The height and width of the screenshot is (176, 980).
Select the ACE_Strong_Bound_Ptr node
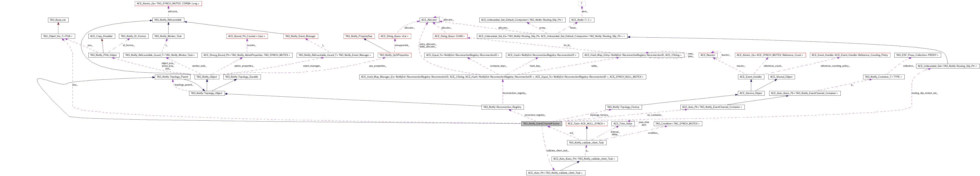click(x=247, y=55)
